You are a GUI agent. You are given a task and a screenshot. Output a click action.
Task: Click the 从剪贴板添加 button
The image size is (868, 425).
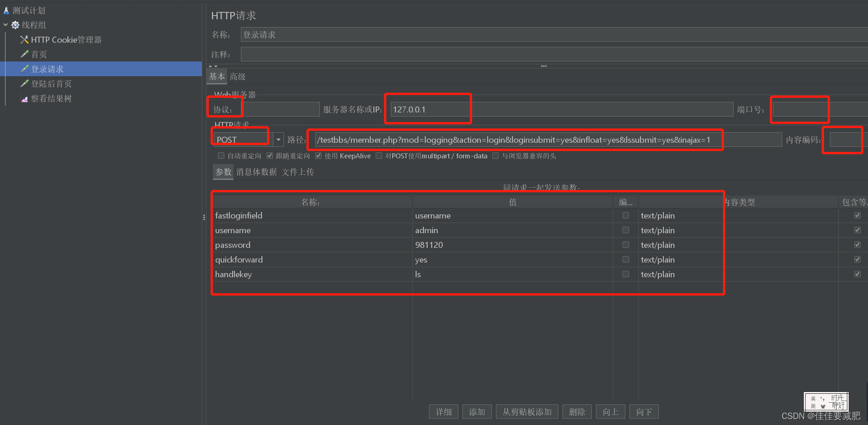click(x=527, y=412)
